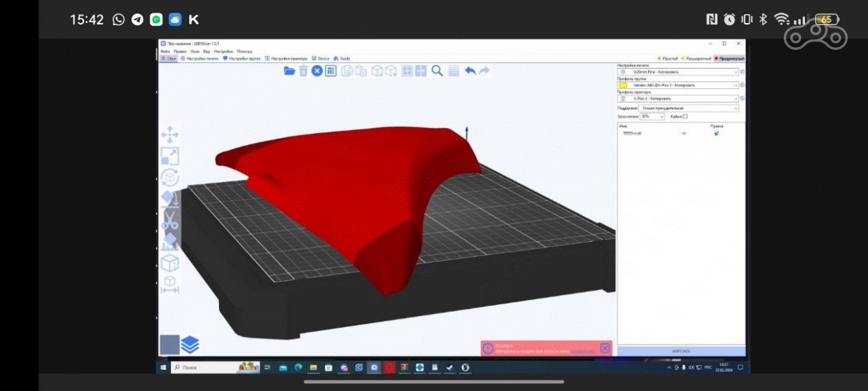The height and width of the screenshot is (391, 868).
Task: Click the open folder icon in toolbar
Action: (289, 71)
